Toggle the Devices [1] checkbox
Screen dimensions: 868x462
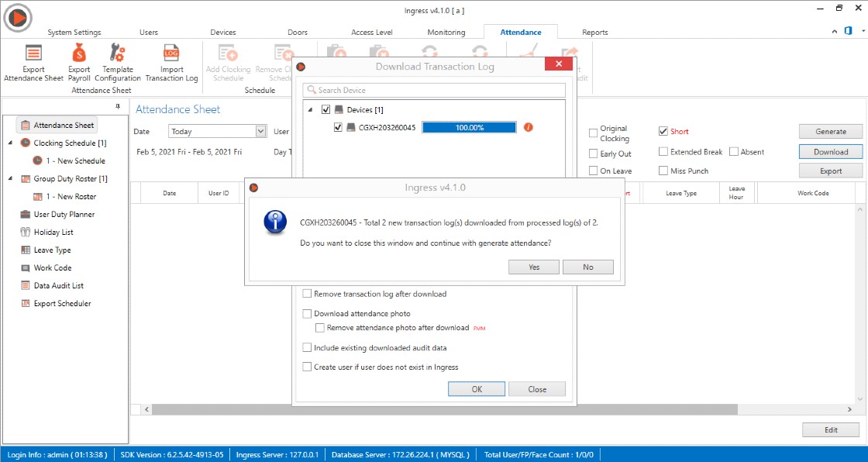[325, 109]
